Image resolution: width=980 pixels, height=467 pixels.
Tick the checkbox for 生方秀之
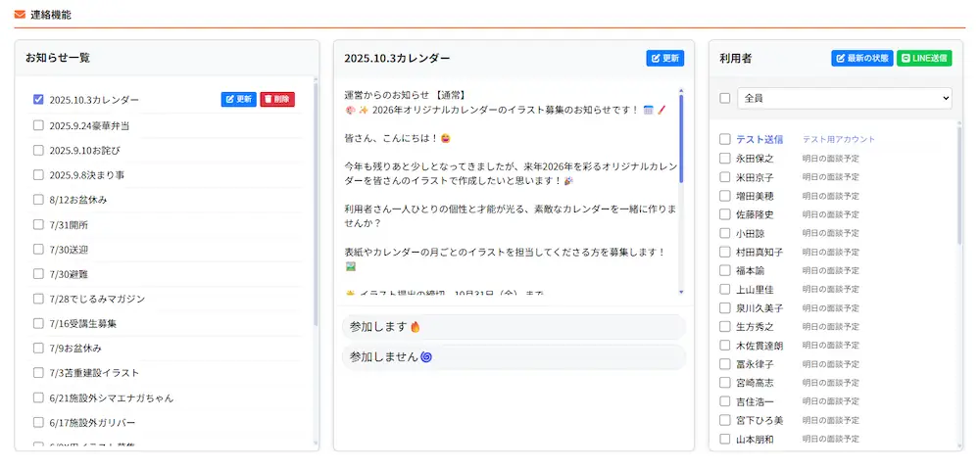point(725,326)
